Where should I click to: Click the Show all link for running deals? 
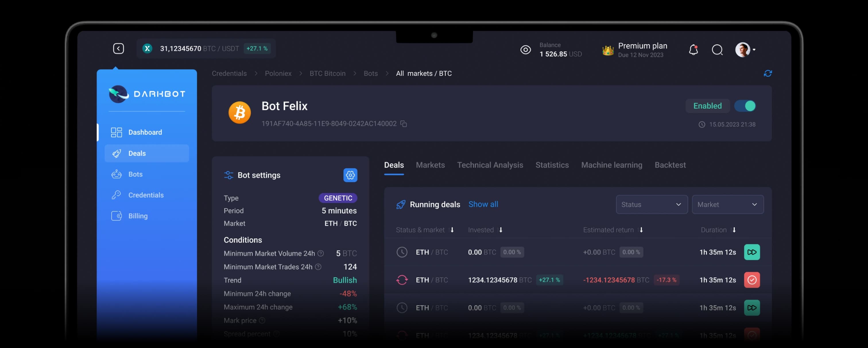483,204
